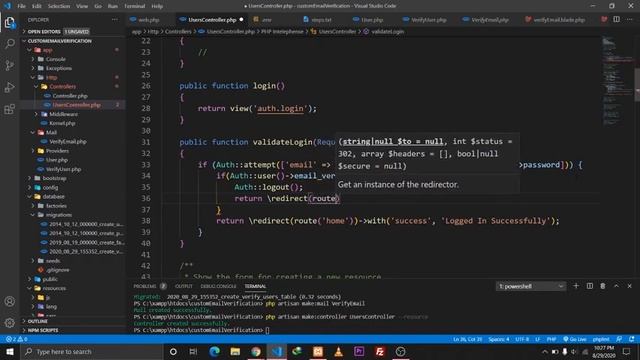640x360 pixels.
Task: Switch to the Debug Console panel tab
Action: 218,286
